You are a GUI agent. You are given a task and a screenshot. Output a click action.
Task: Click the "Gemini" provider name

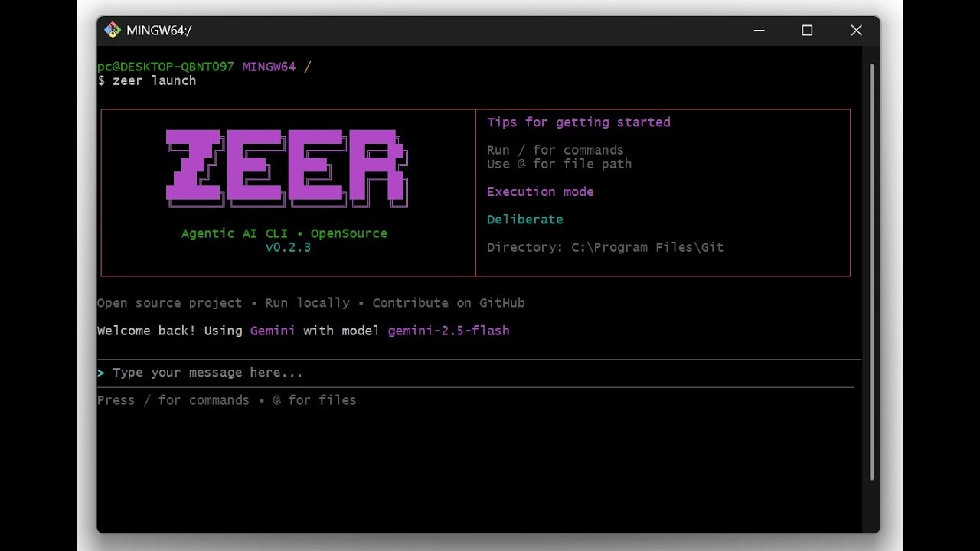click(273, 331)
